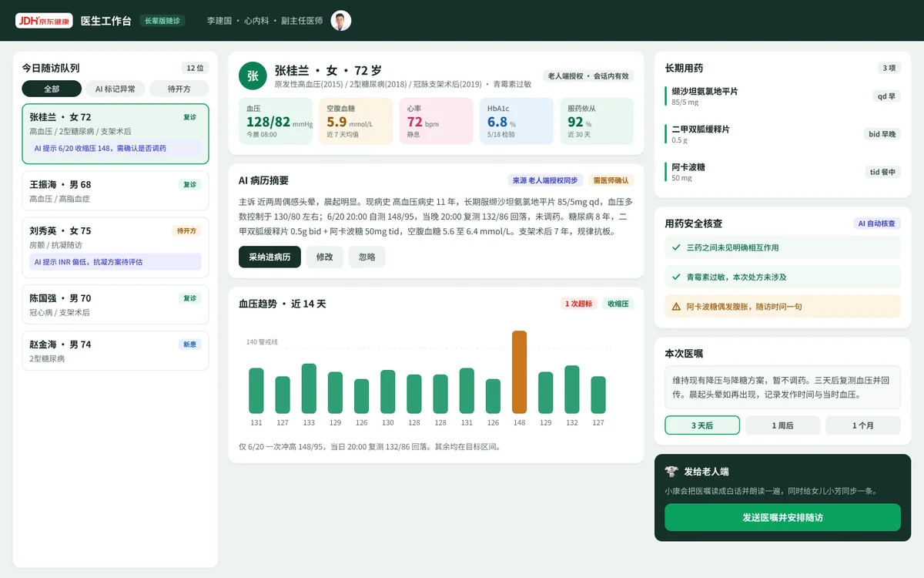Switch to the 待开方 tab

(x=179, y=89)
